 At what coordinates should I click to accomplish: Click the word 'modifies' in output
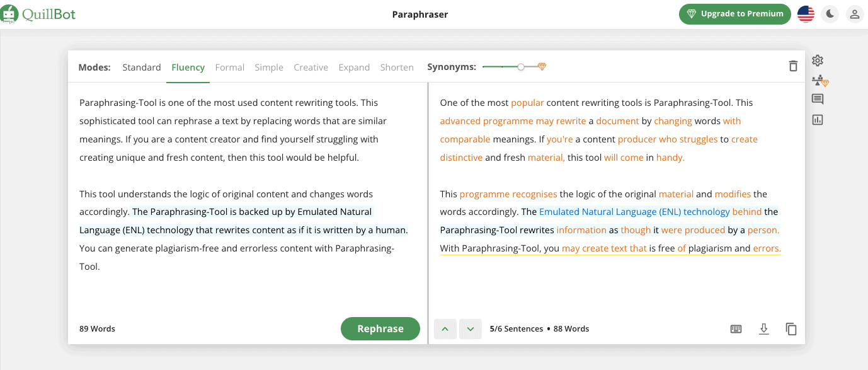tap(733, 194)
